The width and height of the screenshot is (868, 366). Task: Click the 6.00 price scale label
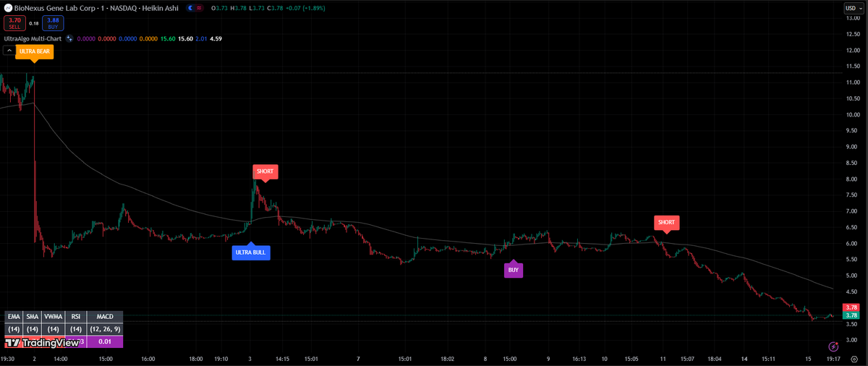[x=852, y=243]
